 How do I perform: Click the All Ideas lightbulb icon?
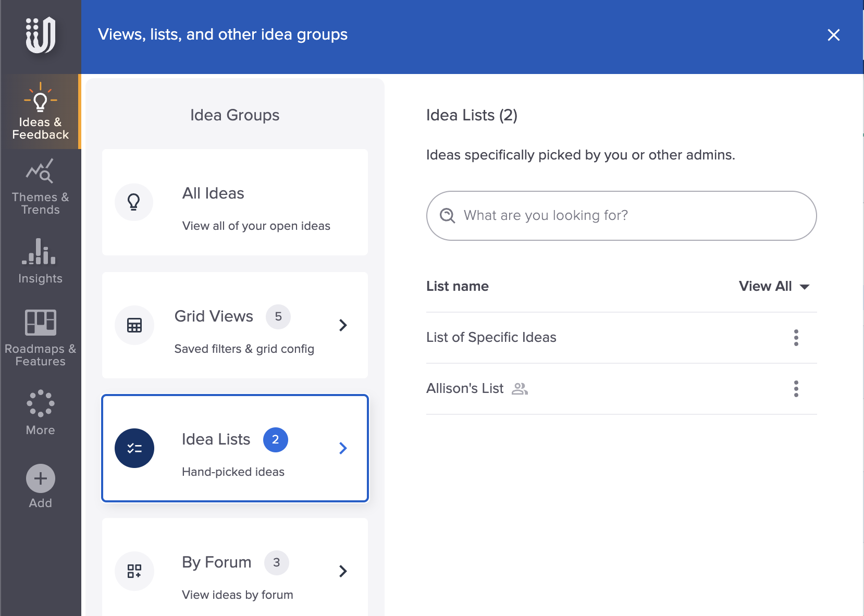(134, 202)
